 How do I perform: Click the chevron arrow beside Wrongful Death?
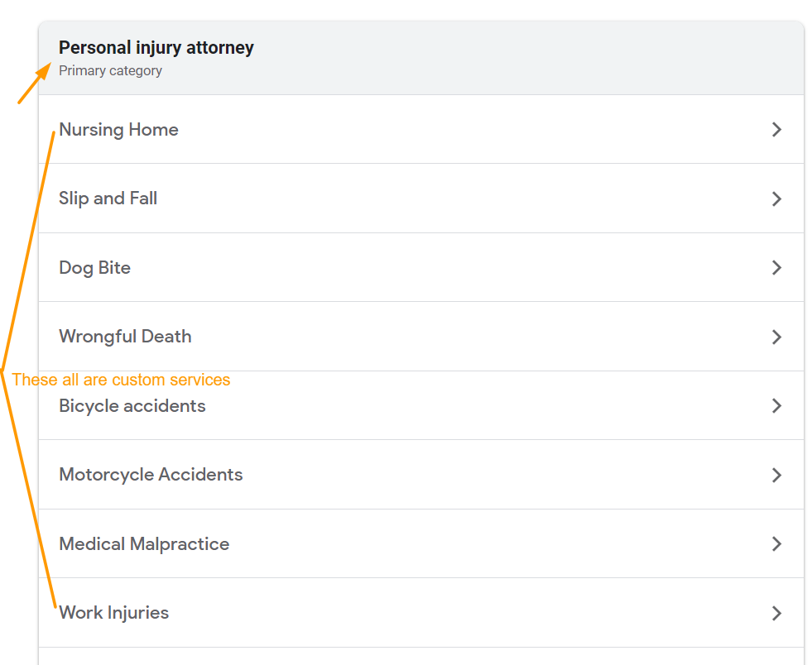tap(776, 337)
